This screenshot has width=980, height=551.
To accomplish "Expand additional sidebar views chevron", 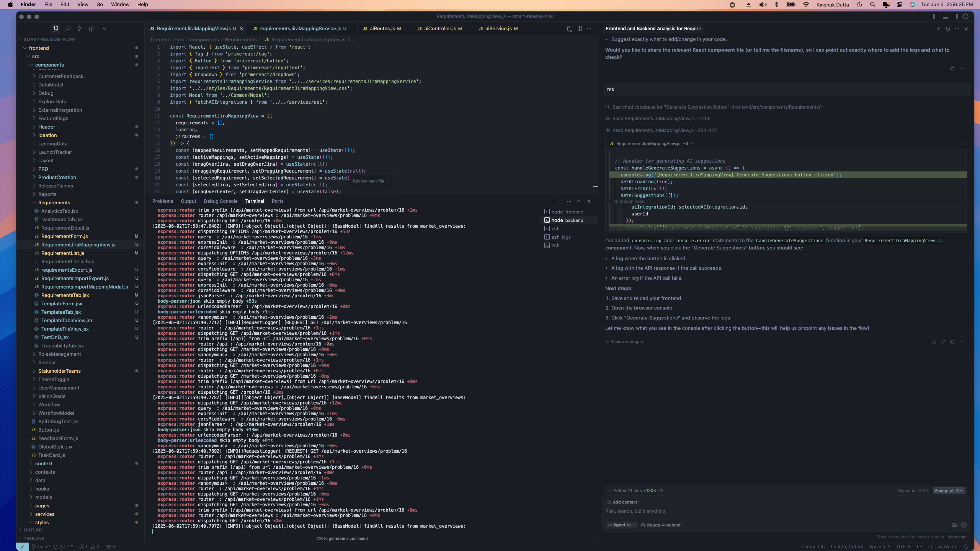I will coord(104,29).
